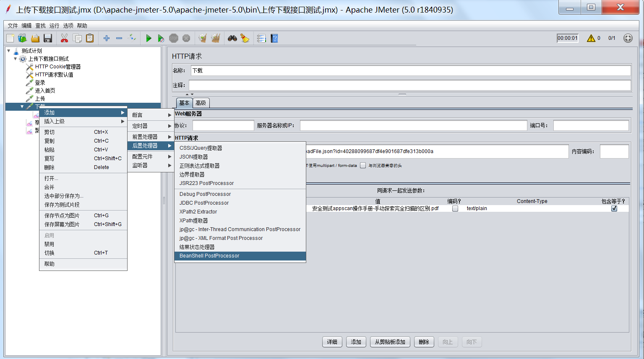
Task: Click the Shutdown test icon
Action: pyautogui.click(x=186, y=38)
